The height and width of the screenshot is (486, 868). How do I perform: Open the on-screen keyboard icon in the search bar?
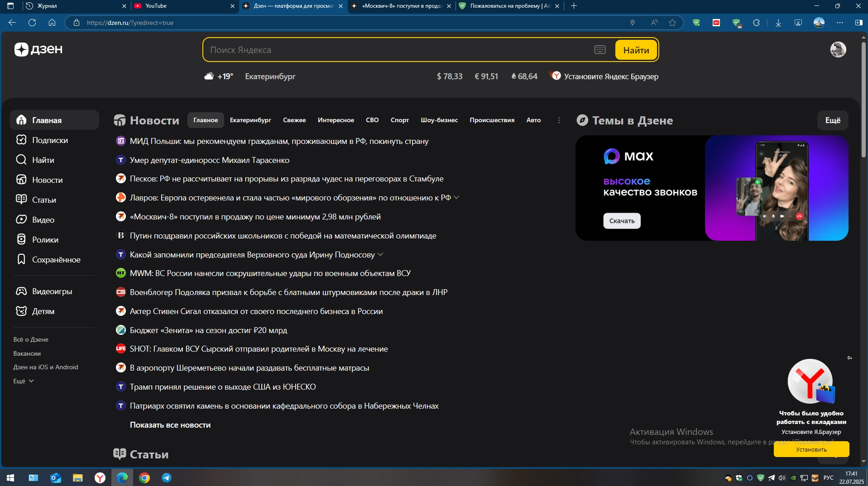(x=599, y=49)
